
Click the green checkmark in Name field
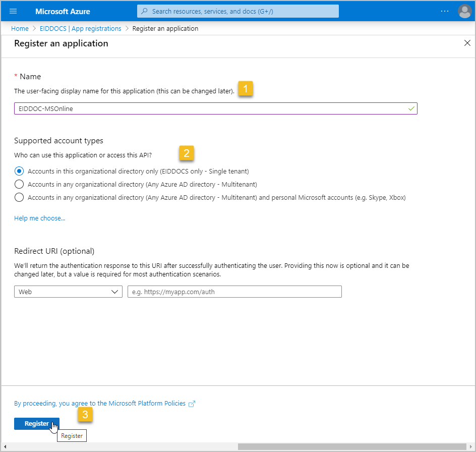point(411,108)
